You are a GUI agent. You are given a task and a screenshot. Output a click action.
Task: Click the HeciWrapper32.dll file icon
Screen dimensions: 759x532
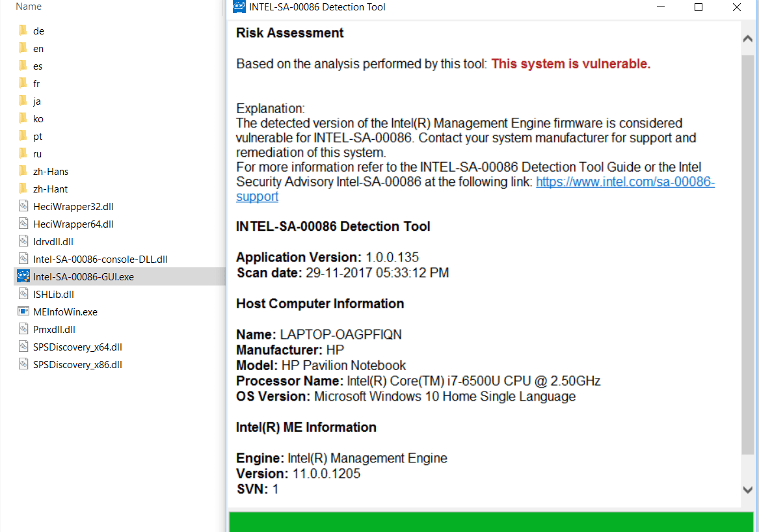coord(23,206)
